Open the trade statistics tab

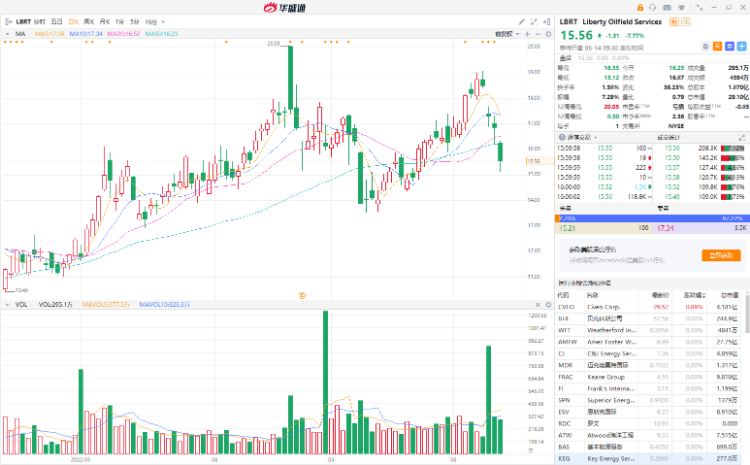point(669,137)
